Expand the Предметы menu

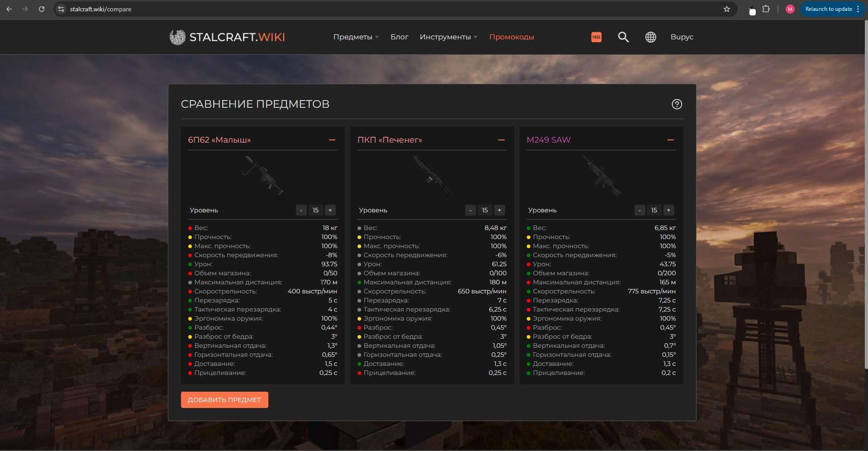click(356, 37)
